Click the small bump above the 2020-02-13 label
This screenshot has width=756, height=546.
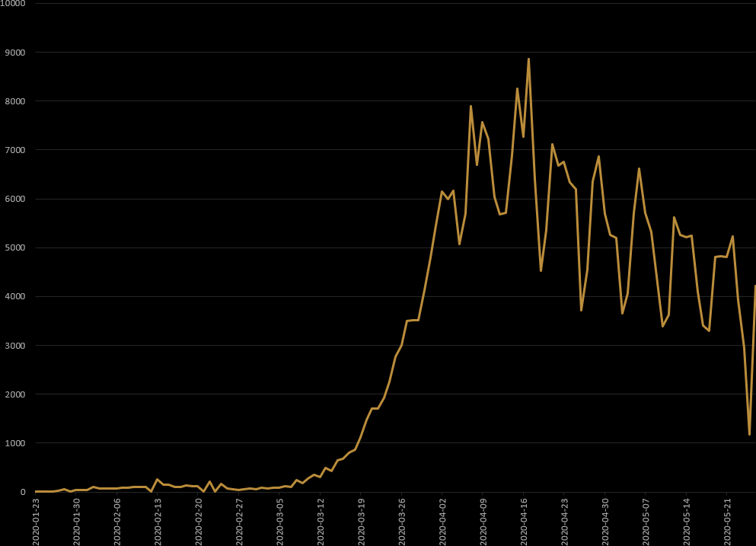pyautogui.click(x=158, y=480)
